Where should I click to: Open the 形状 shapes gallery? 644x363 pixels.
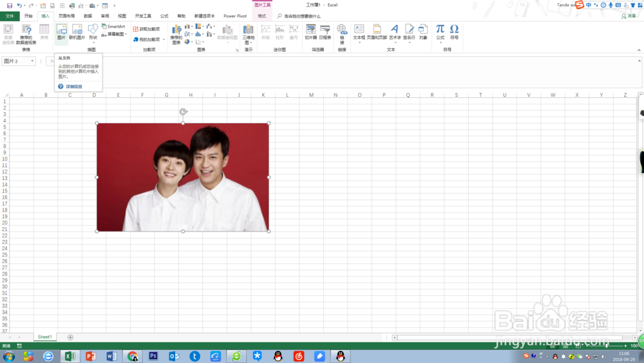click(x=93, y=33)
